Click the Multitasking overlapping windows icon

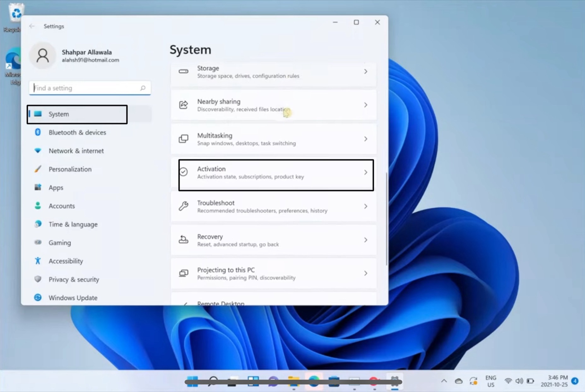[x=184, y=139]
